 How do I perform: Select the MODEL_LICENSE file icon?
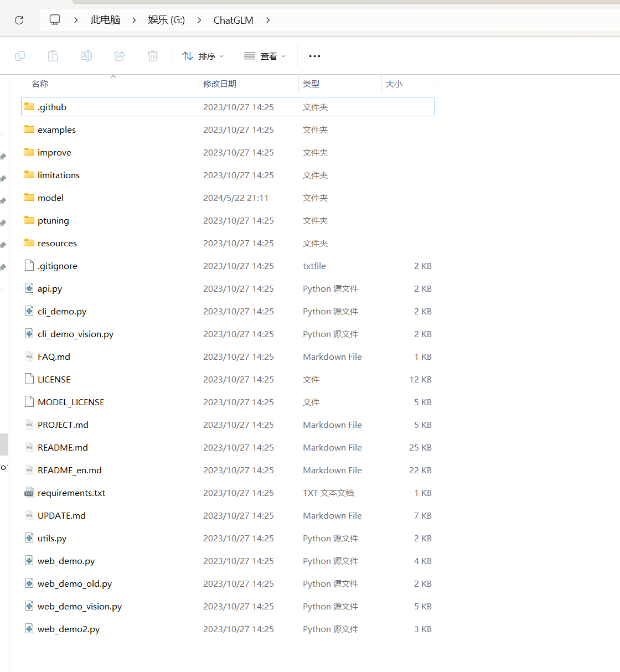click(29, 401)
